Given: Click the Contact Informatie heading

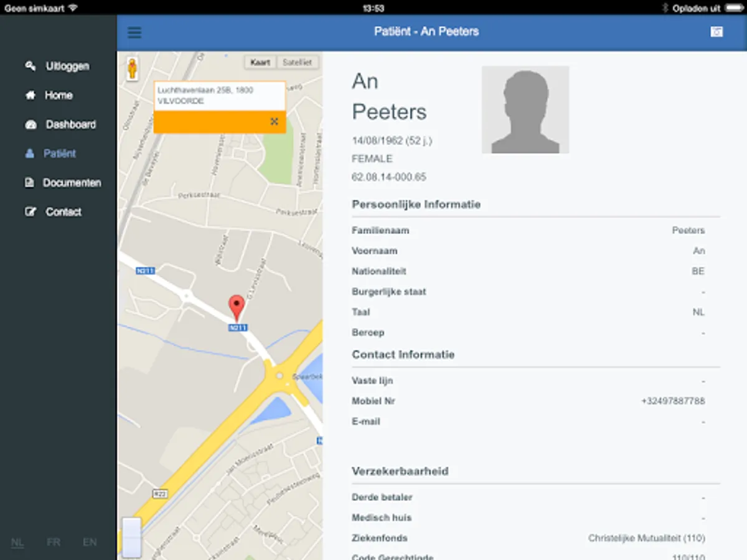Looking at the screenshot, I should (403, 355).
